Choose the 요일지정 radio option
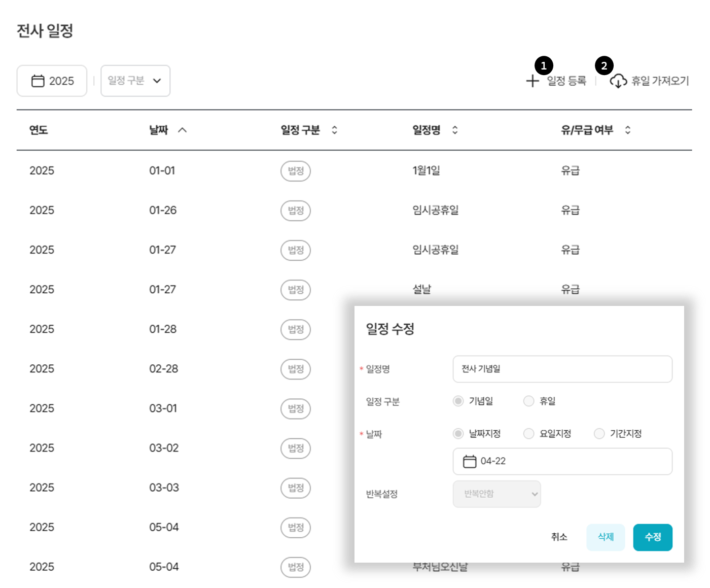 529,434
